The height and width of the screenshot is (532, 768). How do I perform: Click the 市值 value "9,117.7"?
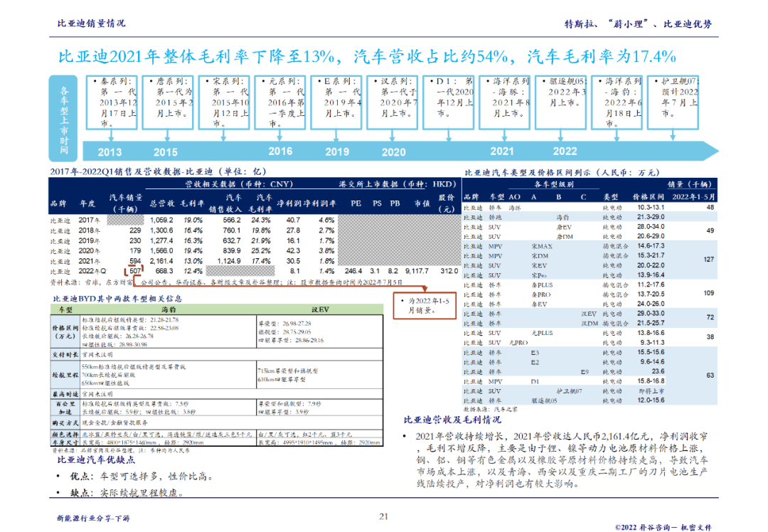(x=417, y=271)
